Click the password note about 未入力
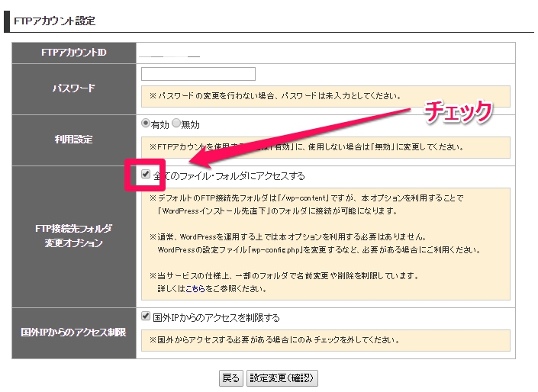Screen dimensions: 538x392 coord(275,96)
